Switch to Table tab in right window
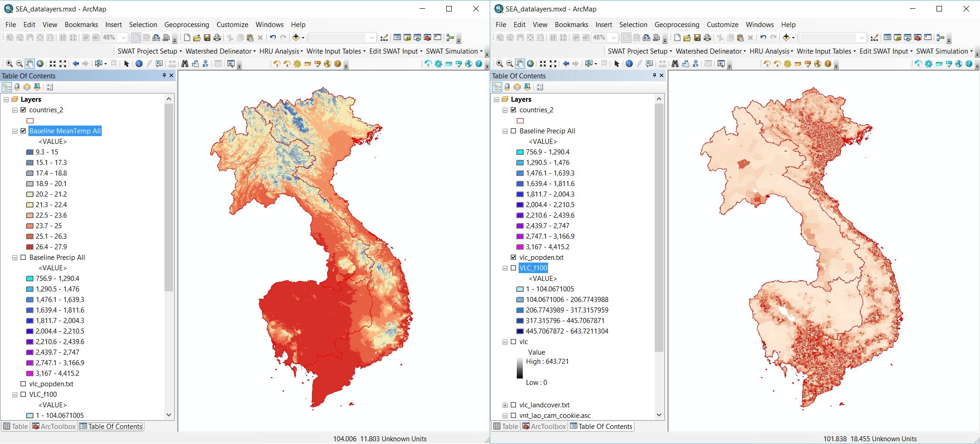The width and height of the screenshot is (980, 444). (x=506, y=427)
